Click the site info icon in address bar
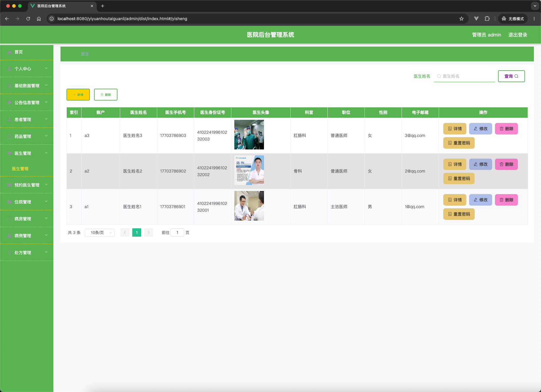This screenshot has height=392, width=541. point(52,19)
